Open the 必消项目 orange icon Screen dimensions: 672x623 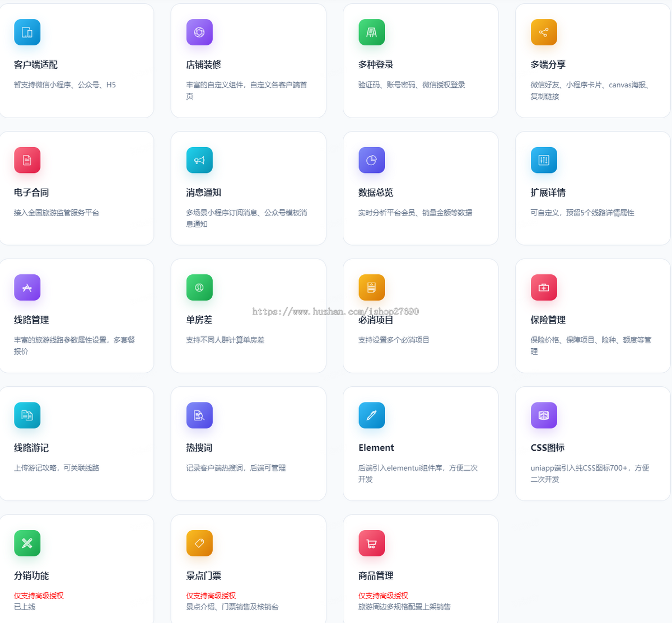tap(372, 288)
